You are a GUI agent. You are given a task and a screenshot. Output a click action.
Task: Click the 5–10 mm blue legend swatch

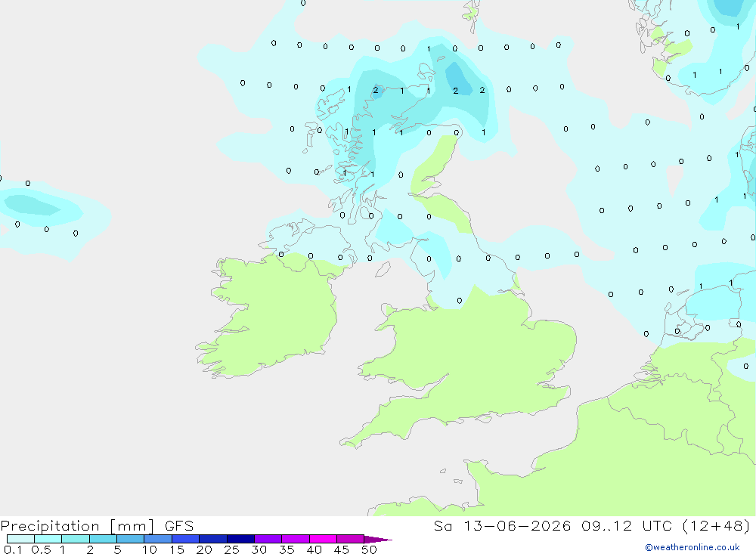coord(131,539)
